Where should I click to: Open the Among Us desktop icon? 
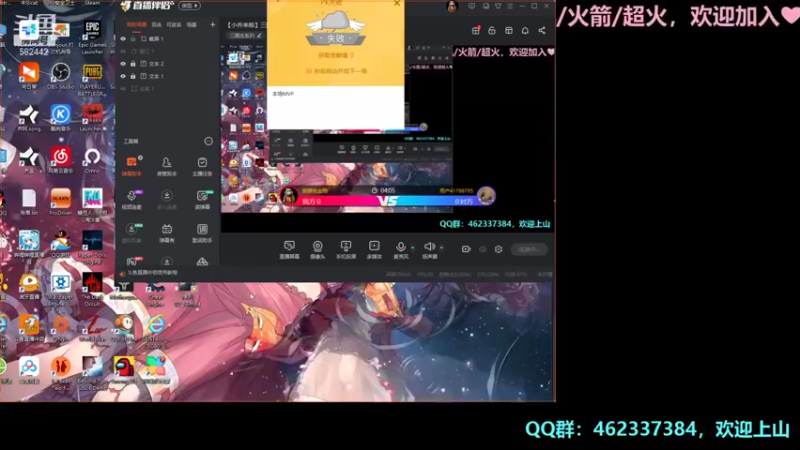(x=123, y=370)
